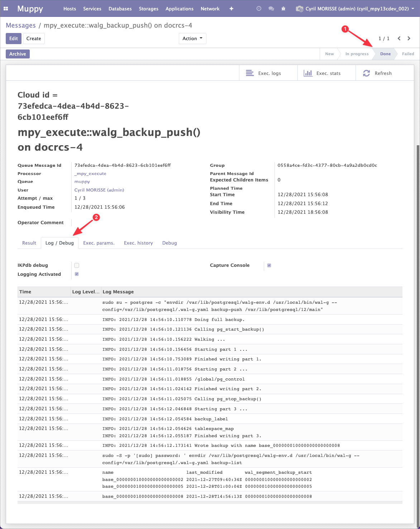Image resolution: width=420 pixels, height=529 pixels.
Task: Toggle the IKPdb debug checkbox
Action: pos(77,265)
